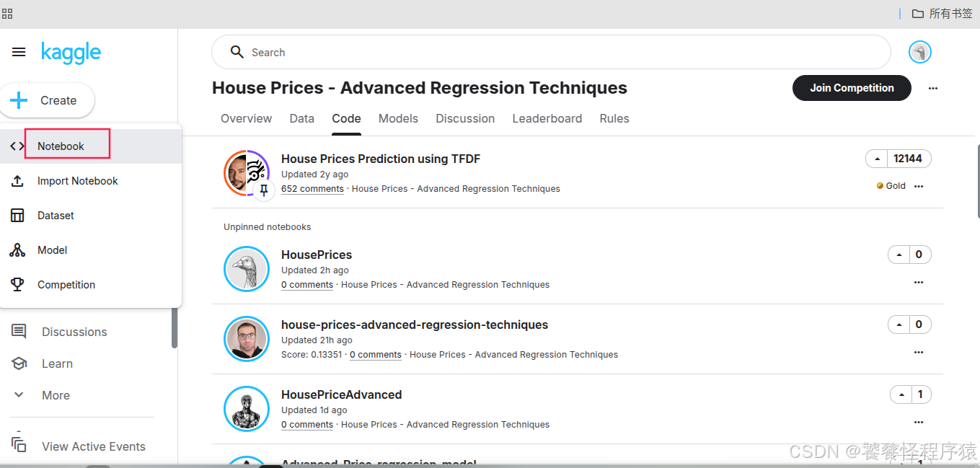Go to the Kaggle home logo
The height and width of the screenshot is (468, 980).
71,53
